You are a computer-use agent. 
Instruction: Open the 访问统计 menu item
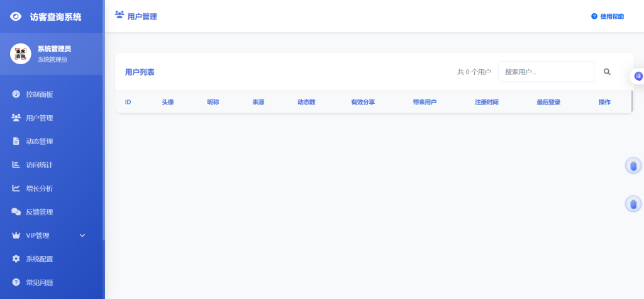coord(40,165)
